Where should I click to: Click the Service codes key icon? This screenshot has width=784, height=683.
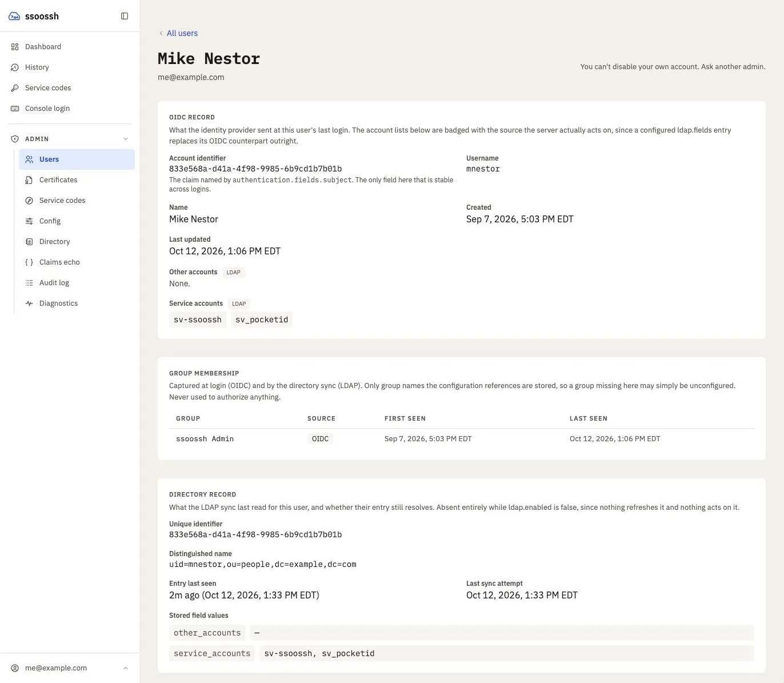click(x=15, y=88)
